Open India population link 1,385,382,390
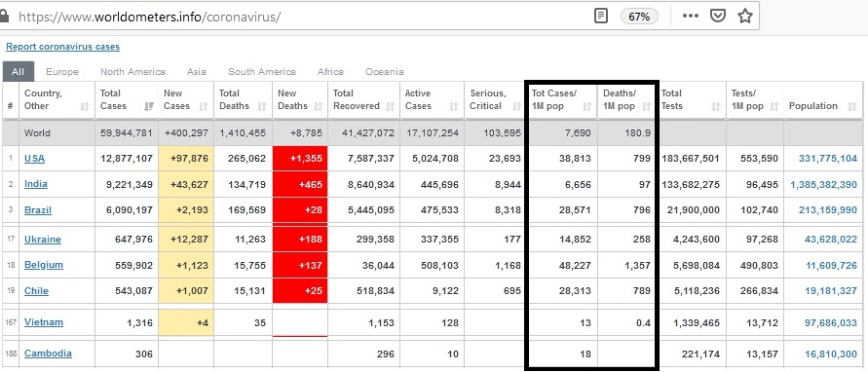This screenshot has width=868, height=372. pyautogui.click(x=824, y=184)
